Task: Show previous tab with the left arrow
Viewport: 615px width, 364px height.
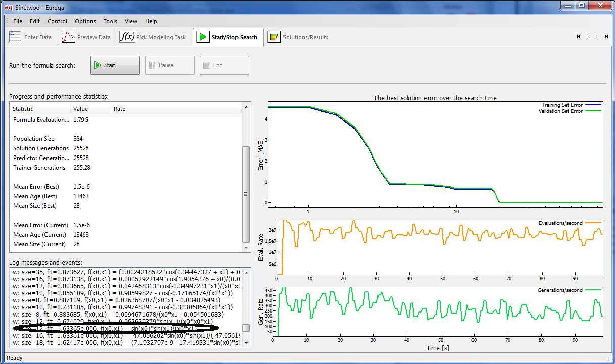Action: 588,37
